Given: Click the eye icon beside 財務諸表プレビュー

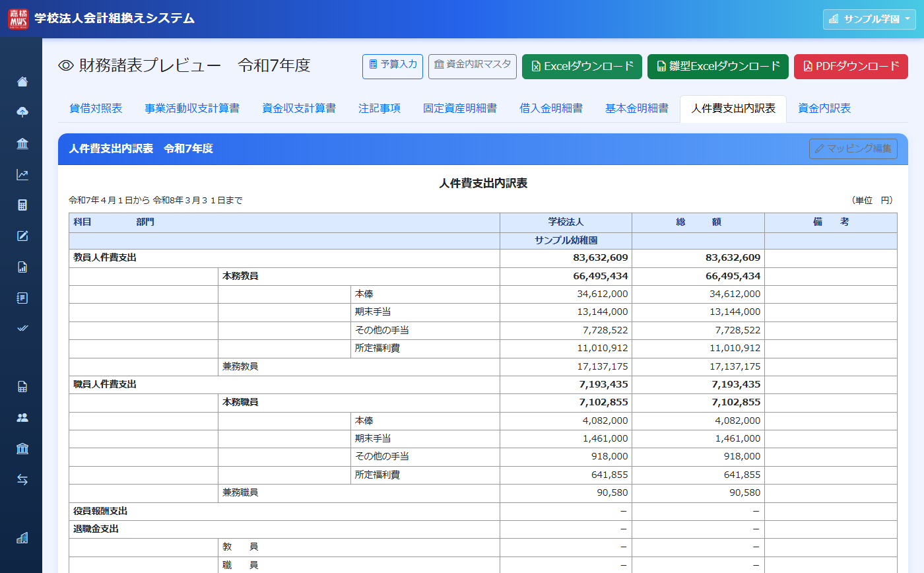Looking at the screenshot, I should point(66,65).
